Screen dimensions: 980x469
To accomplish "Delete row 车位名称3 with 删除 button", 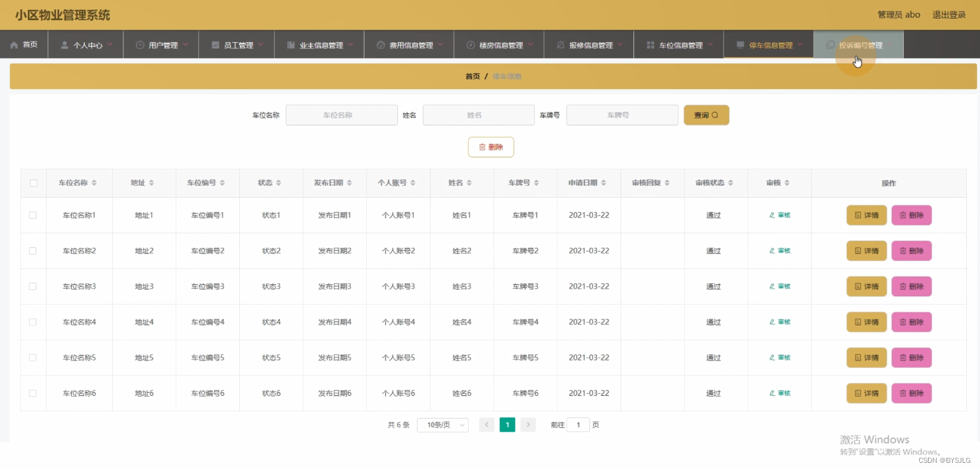I will point(912,286).
